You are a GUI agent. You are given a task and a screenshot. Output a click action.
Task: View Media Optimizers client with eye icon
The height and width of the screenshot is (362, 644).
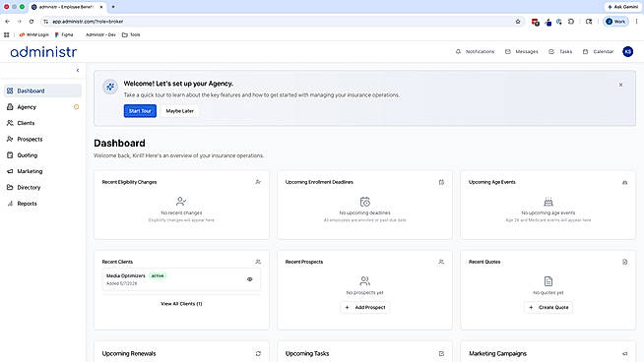250,279
